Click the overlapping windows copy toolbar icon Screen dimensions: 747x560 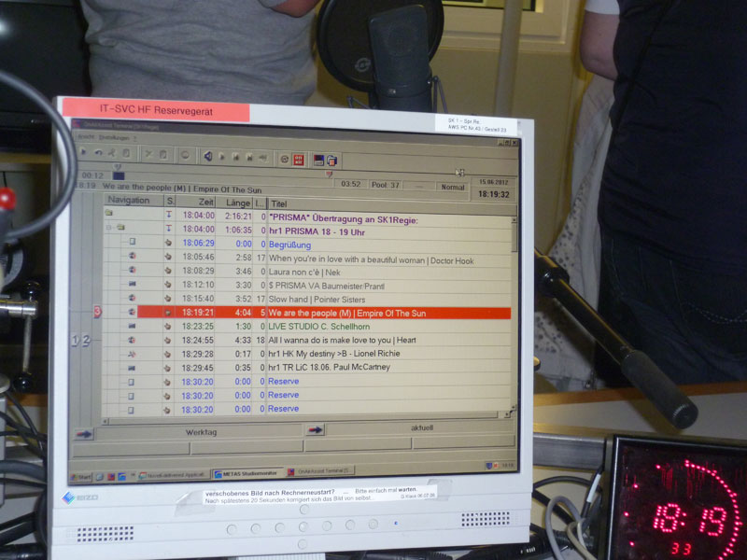click(332, 161)
